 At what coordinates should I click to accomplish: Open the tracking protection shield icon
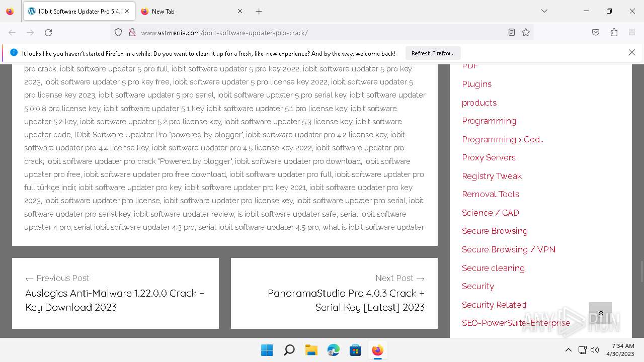pos(118,32)
